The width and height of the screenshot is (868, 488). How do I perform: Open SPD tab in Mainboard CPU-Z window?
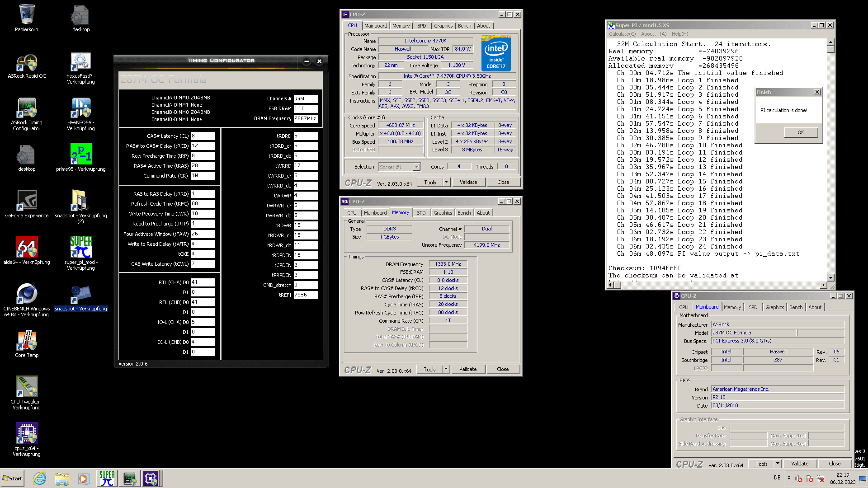pos(753,307)
